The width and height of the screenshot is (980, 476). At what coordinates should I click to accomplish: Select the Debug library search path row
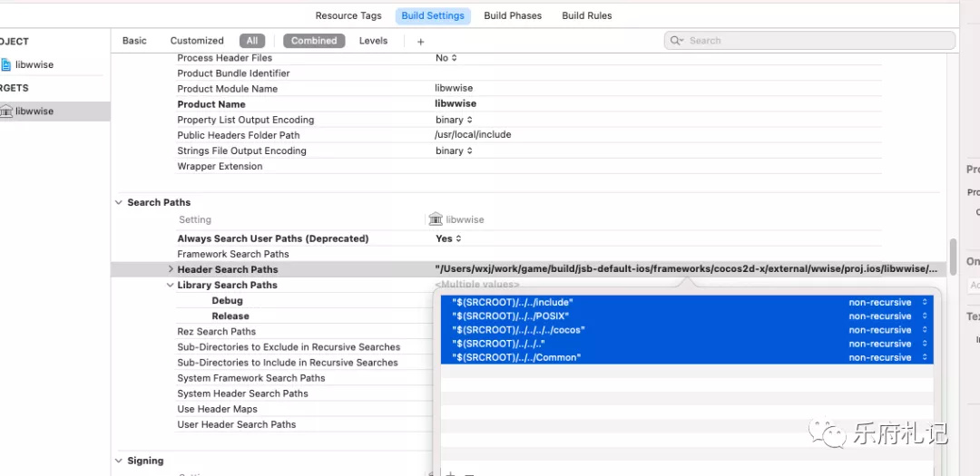(227, 300)
